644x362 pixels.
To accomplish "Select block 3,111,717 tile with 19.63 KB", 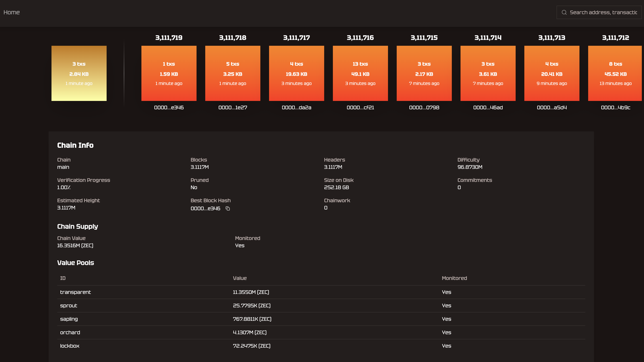I will click(296, 73).
